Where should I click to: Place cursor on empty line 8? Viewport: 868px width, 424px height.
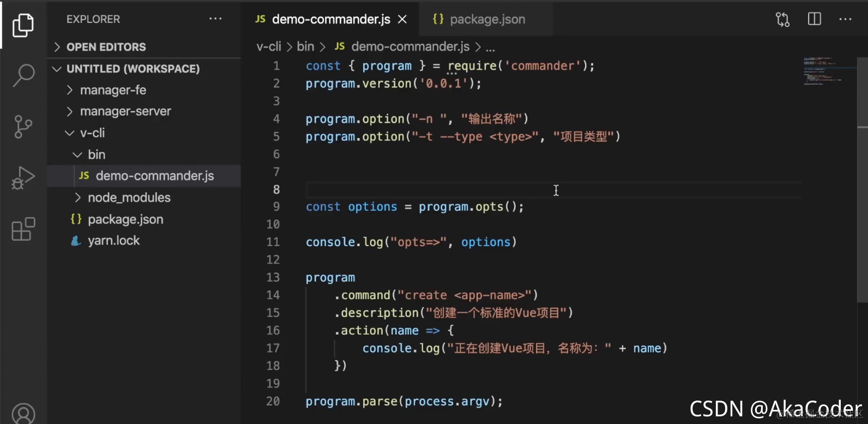point(553,189)
